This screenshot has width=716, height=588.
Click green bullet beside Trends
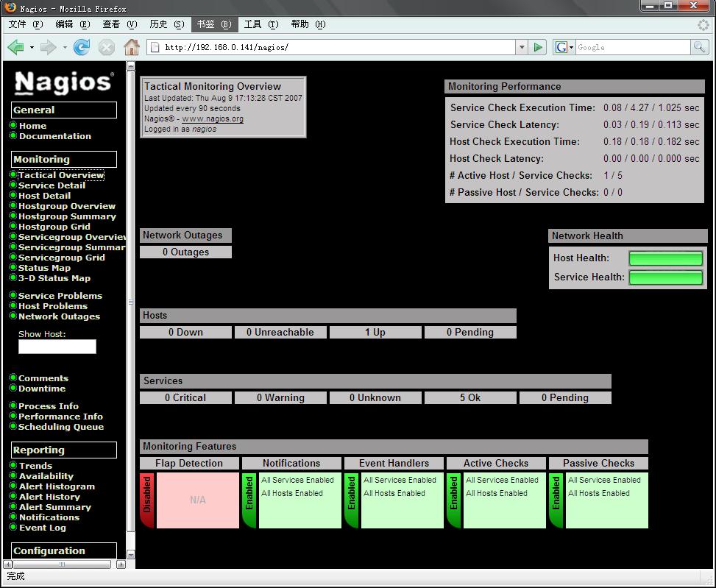point(13,465)
